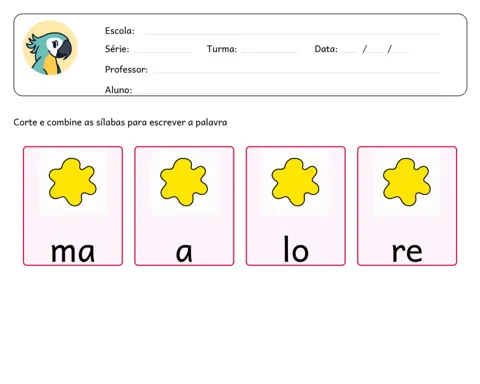Click the Turma blank line field
480x384 pixels.
[x=270, y=52]
